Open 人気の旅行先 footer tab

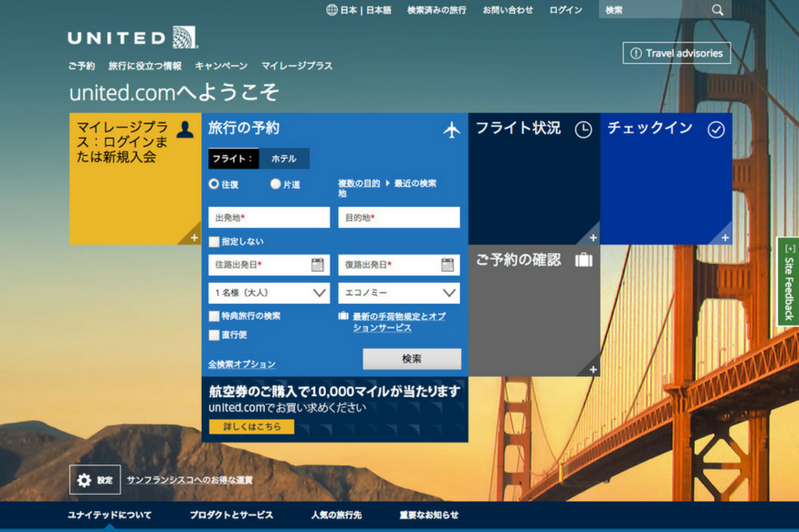tap(336, 515)
